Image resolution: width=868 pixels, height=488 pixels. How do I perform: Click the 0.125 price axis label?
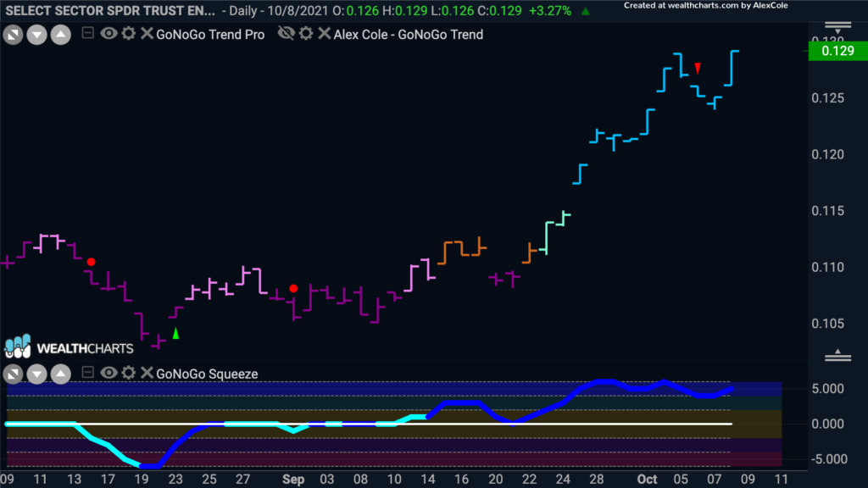pyautogui.click(x=827, y=98)
